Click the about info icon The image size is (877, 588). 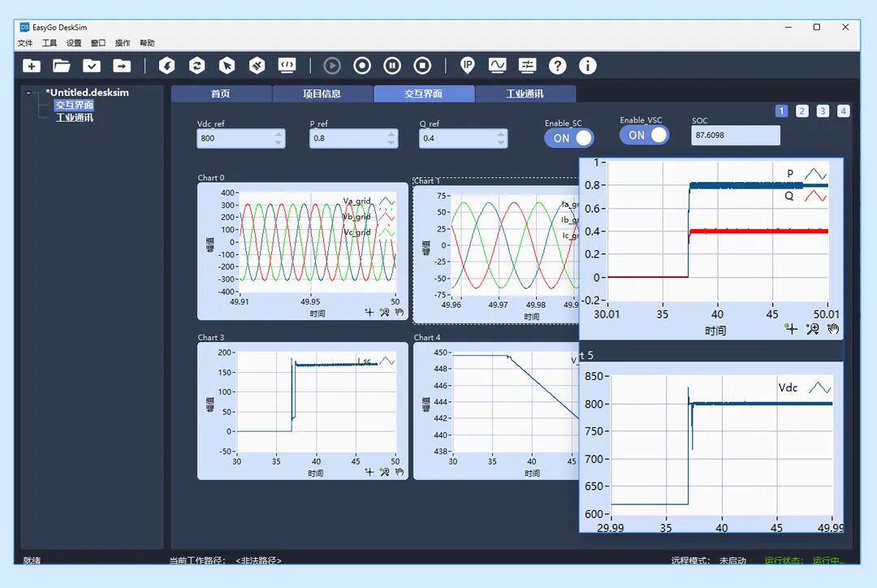(x=587, y=66)
